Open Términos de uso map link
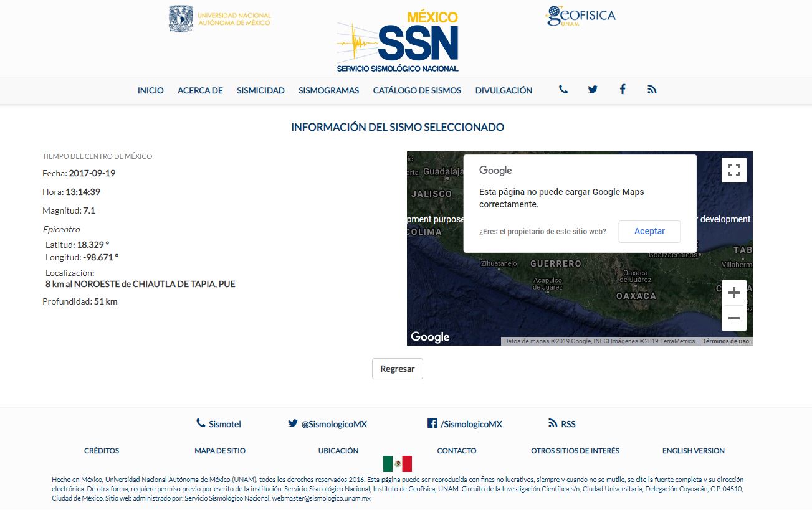Image resolution: width=812 pixels, height=520 pixels. (x=725, y=341)
